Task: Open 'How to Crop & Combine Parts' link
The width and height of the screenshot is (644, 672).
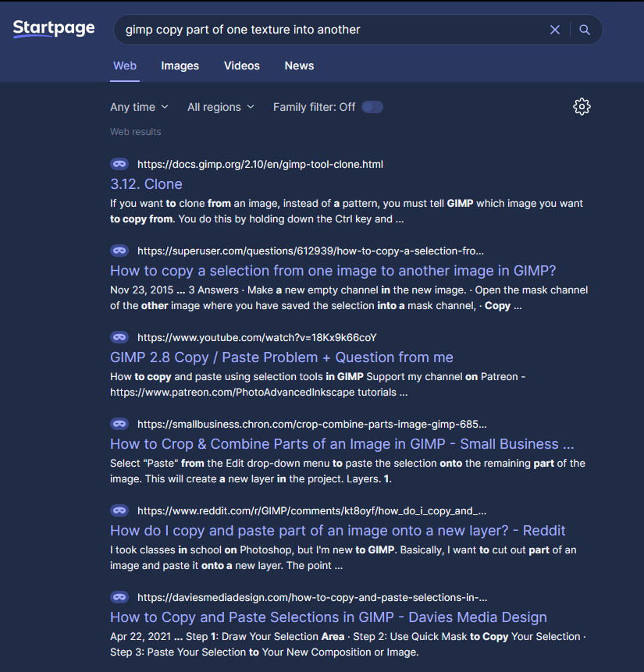Action: (x=342, y=443)
